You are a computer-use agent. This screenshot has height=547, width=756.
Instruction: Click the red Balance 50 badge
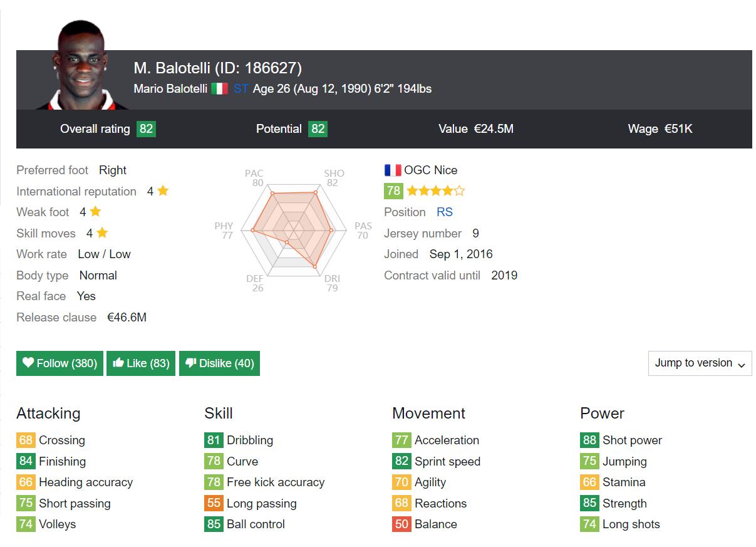tap(401, 524)
